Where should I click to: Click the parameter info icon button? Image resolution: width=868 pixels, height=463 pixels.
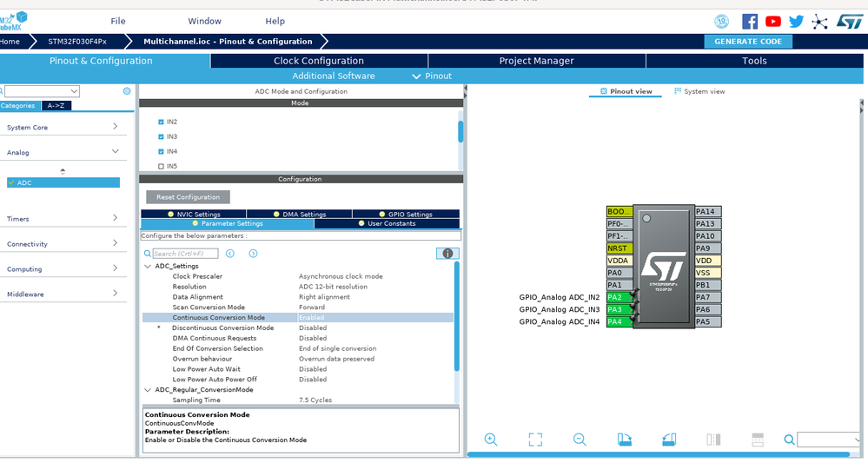[x=447, y=254]
